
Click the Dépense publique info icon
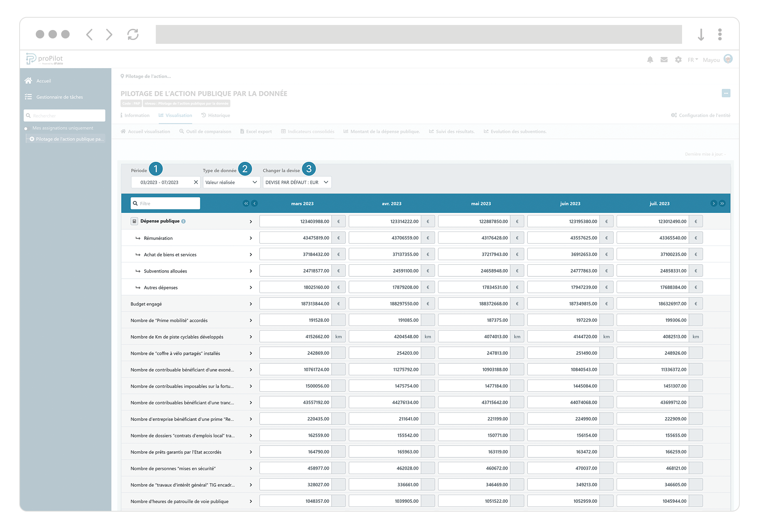[183, 221]
